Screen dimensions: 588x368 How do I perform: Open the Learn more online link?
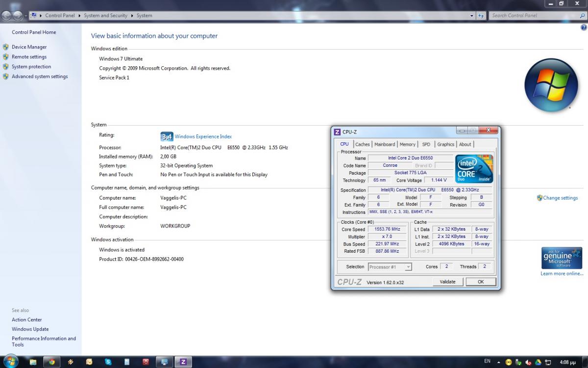[x=562, y=274]
